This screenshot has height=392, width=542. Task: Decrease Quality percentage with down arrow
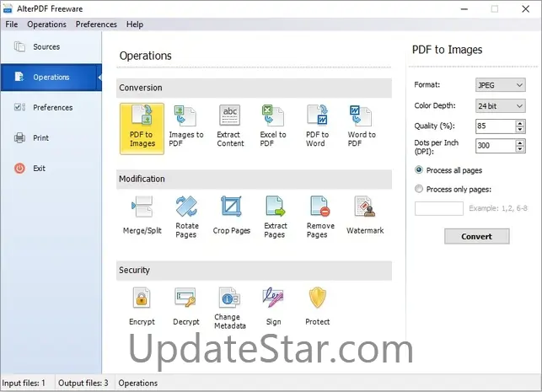(520, 130)
